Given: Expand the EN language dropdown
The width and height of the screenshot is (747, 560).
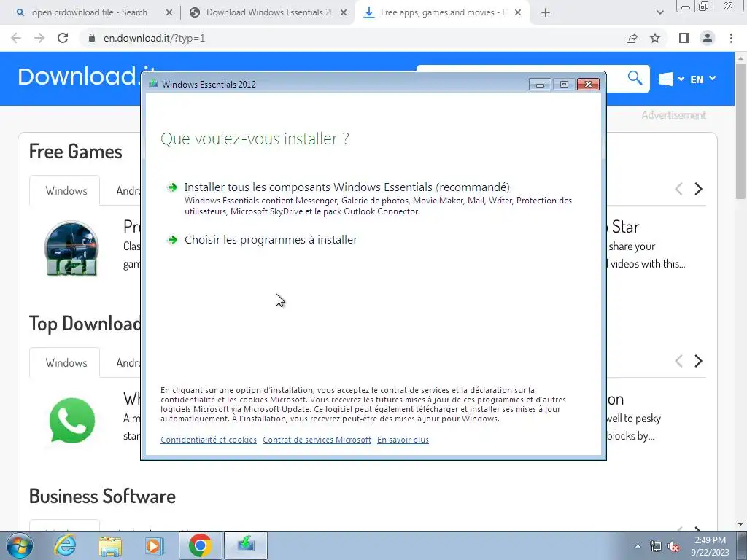Looking at the screenshot, I should pos(703,79).
